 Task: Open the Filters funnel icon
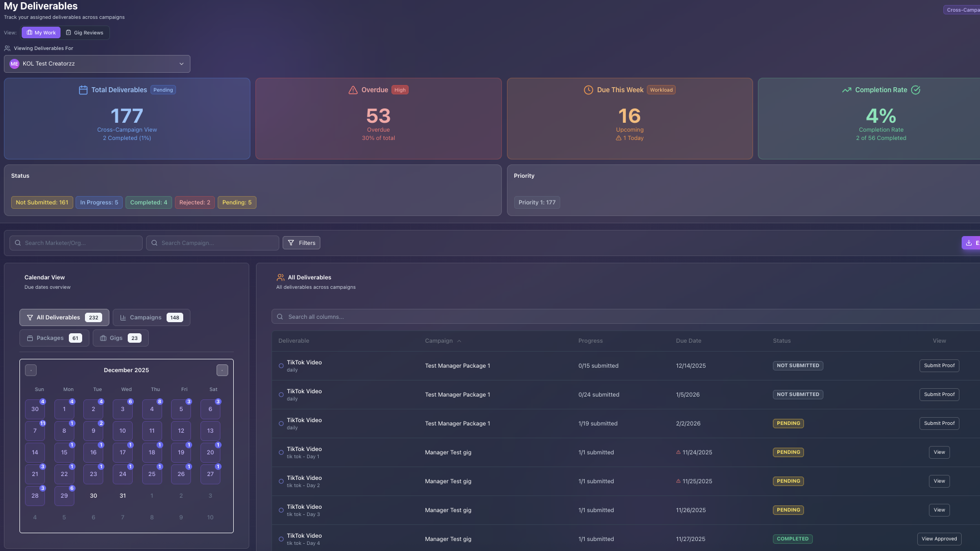point(292,243)
